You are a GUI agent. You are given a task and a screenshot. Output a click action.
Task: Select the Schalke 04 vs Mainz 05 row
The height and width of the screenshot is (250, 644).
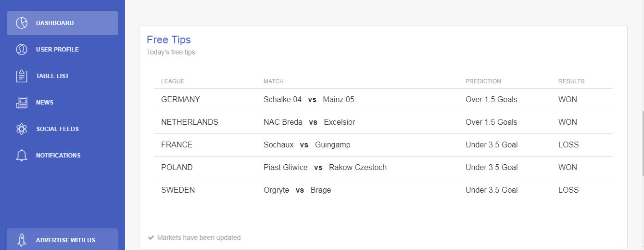pos(383,100)
